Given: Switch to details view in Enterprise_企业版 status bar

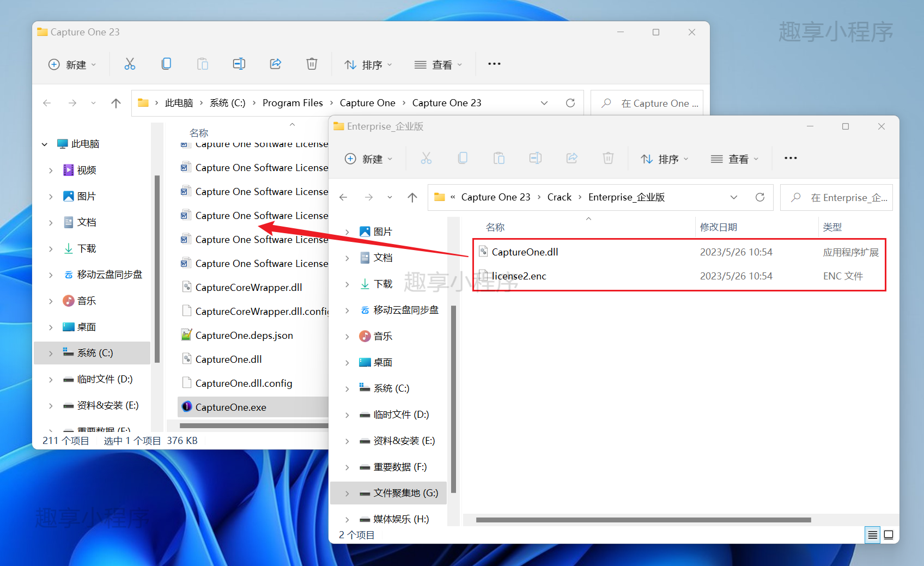Looking at the screenshot, I should pyautogui.click(x=873, y=535).
